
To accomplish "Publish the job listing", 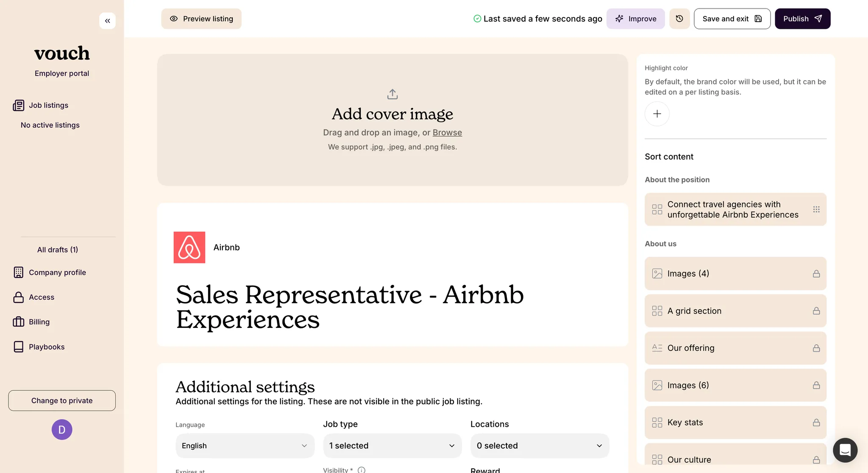I will coord(803,19).
